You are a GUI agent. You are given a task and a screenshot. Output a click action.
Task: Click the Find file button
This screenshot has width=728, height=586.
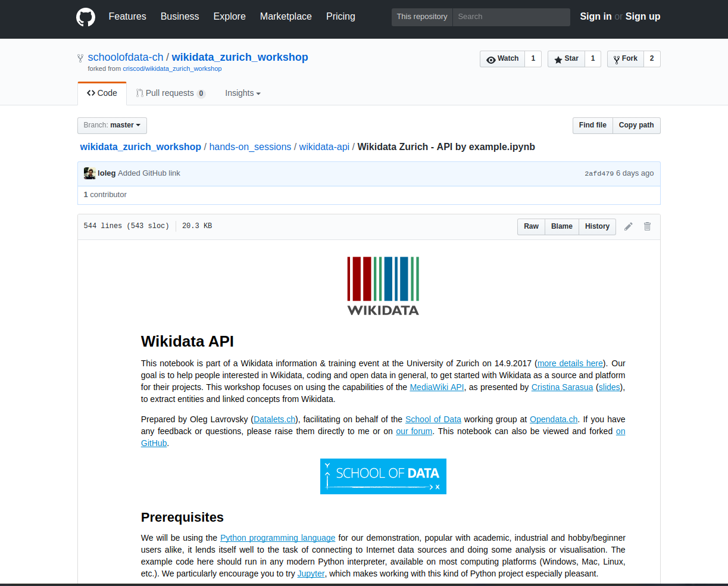593,126
